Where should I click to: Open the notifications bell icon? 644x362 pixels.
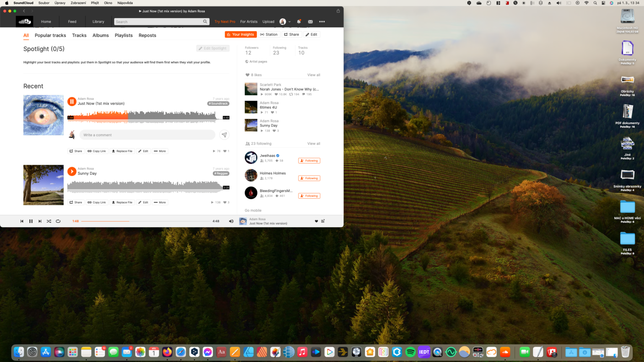tap(299, 21)
